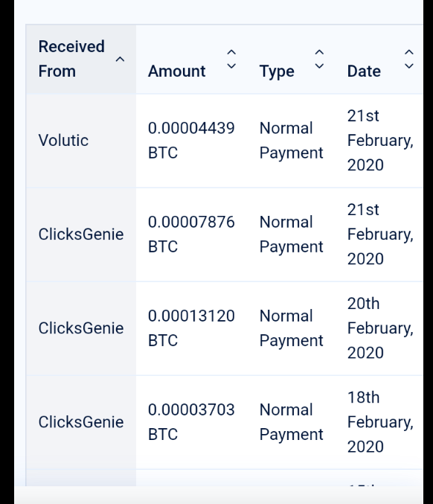The image size is (433, 504).
Task: Click the 0.00003703 BTC amount cell
Action: point(191,422)
